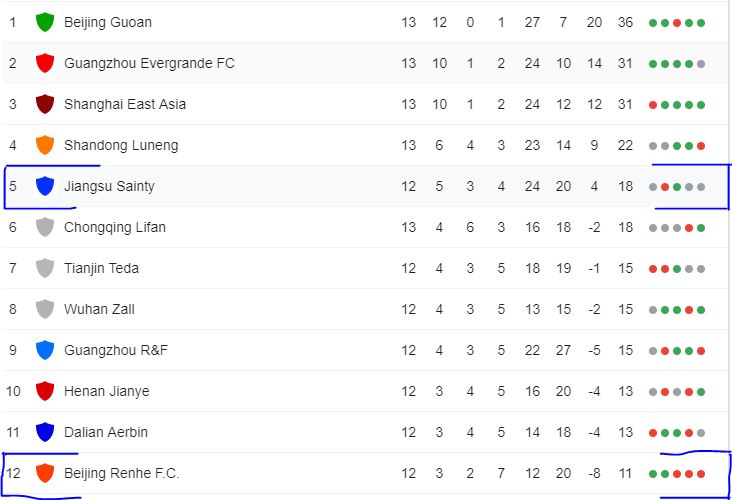Click Shandong Luneng's orange shield icon
Image resolution: width=732 pixels, height=500 pixels.
[44, 145]
